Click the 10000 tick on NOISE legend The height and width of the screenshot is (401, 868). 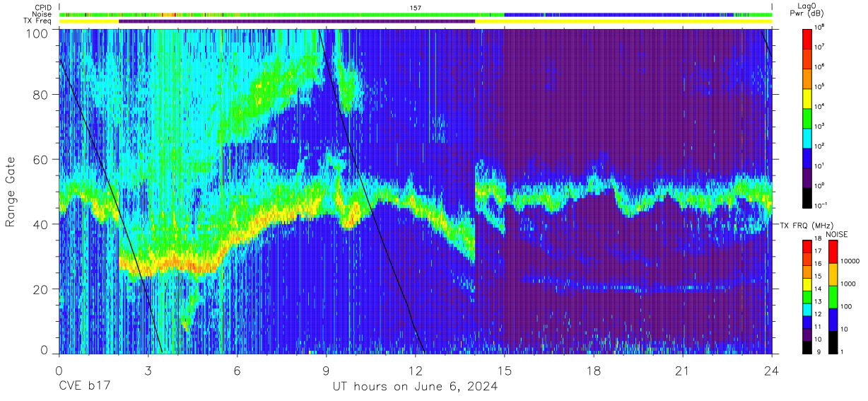(850, 262)
